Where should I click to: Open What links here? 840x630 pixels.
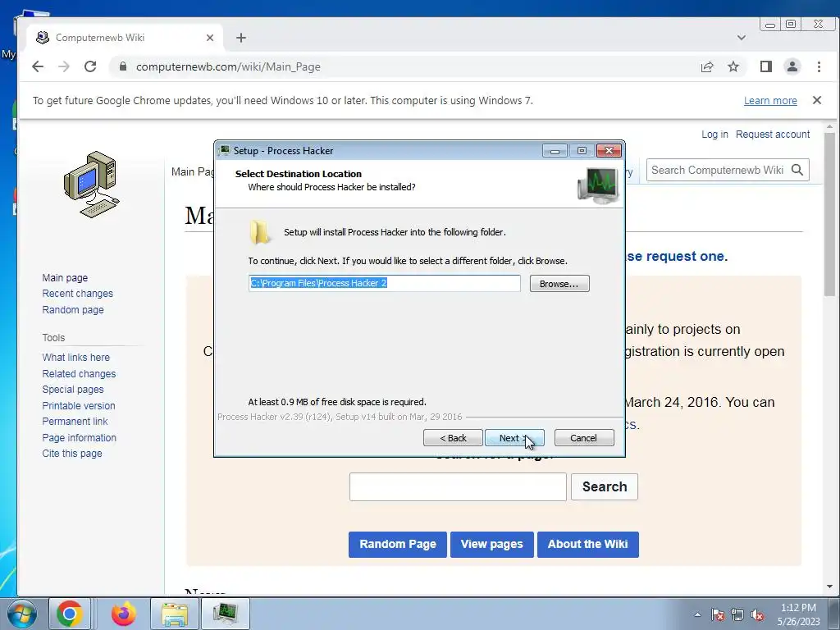click(76, 358)
